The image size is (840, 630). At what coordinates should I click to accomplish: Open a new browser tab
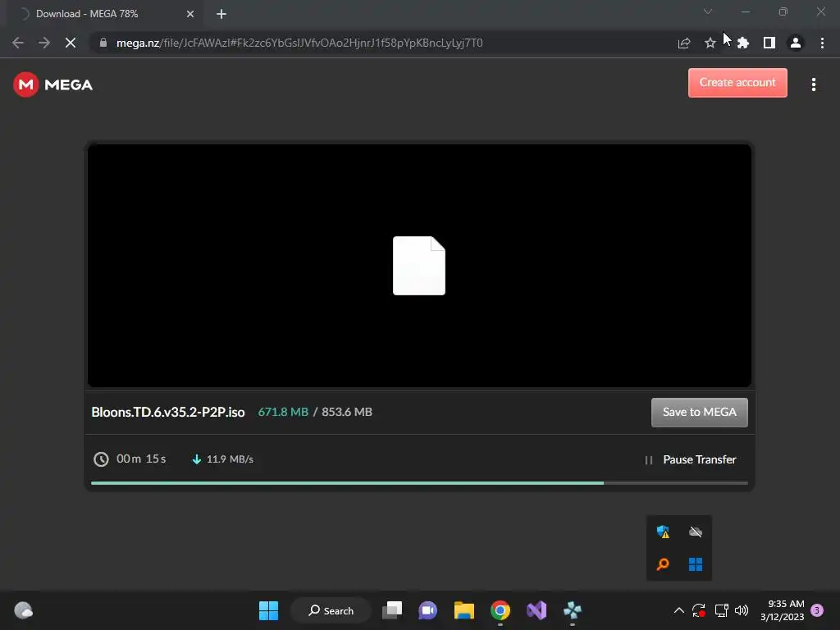pyautogui.click(x=221, y=14)
